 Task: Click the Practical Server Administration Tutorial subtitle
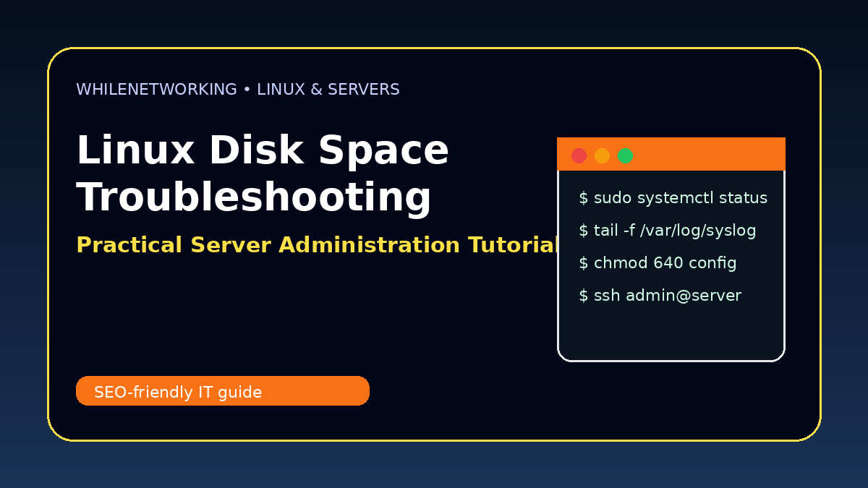318,245
